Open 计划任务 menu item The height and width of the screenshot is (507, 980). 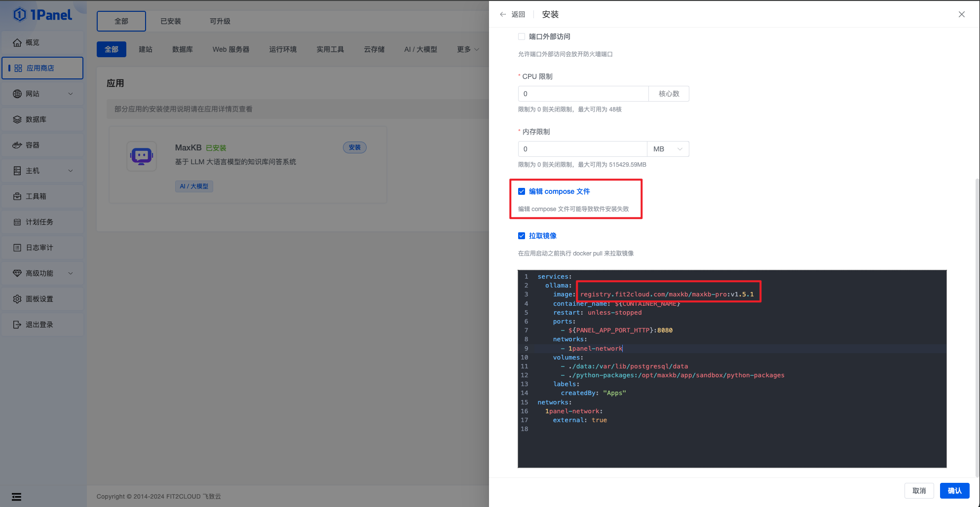[42, 222]
